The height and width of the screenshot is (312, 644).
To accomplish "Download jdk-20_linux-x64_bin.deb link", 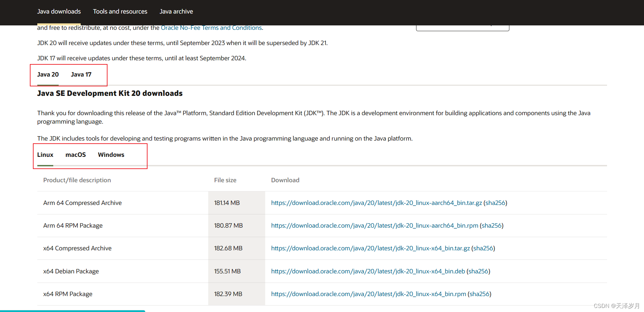I will click(368, 271).
